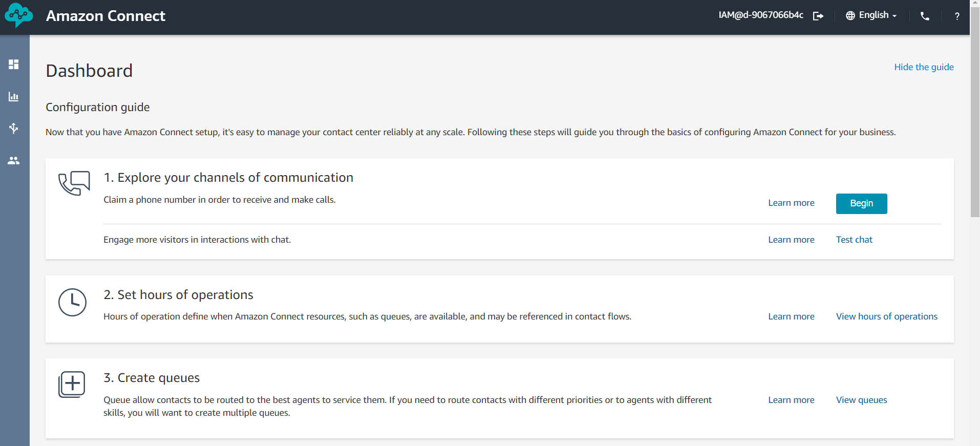Click the Begin button
980x446 pixels.
coord(861,203)
